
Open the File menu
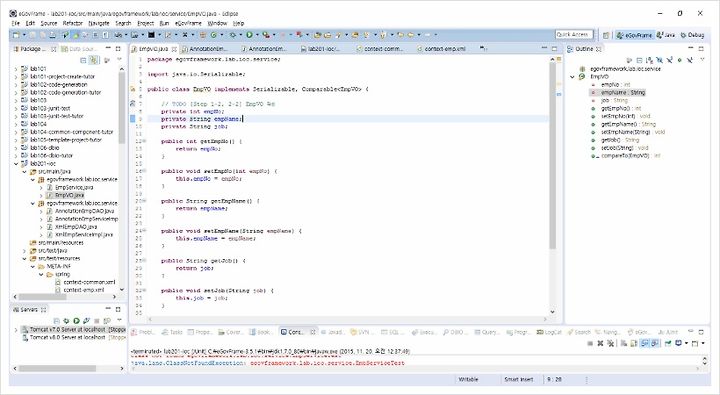click(x=16, y=23)
